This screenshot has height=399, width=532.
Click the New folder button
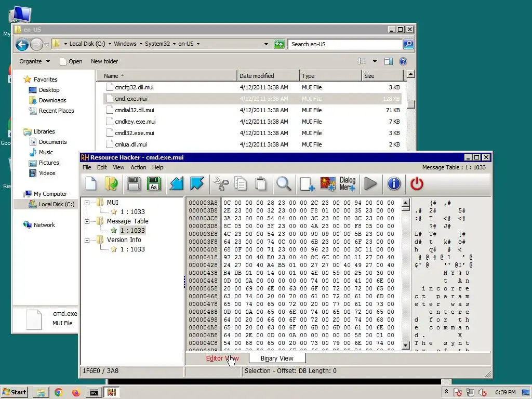click(104, 61)
